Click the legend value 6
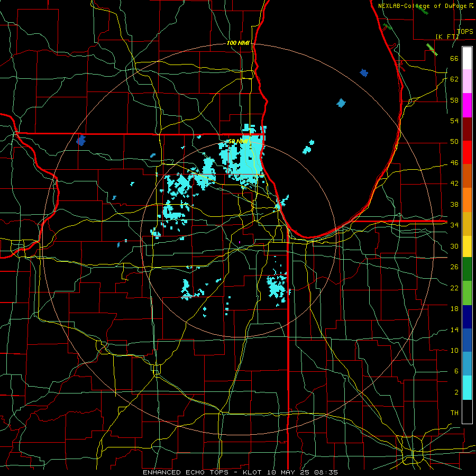Viewport: 476px width, 476px height. point(456,371)
